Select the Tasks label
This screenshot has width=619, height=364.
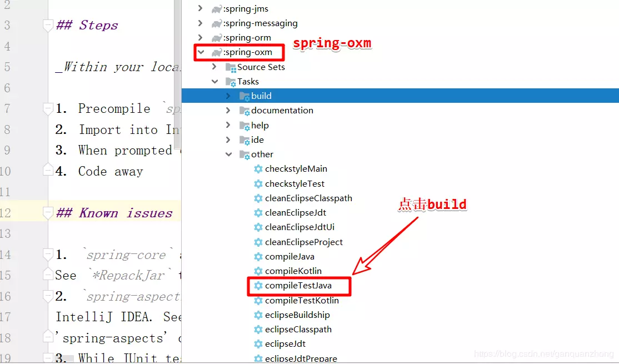tap(248, 81)
